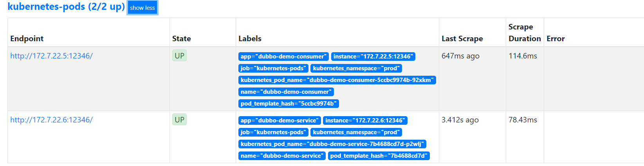This screenshot has height=166, width=644.
Task: Select UP state badge for 172.7.22.6
Action: click(179, 120)
